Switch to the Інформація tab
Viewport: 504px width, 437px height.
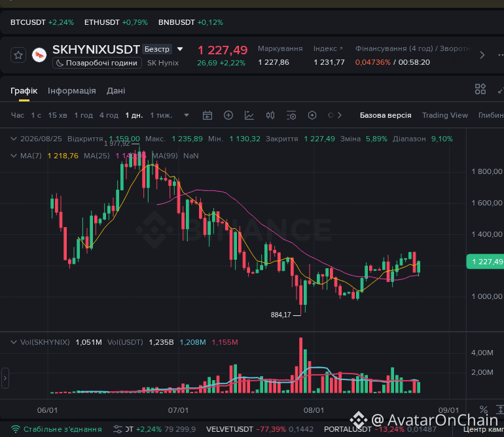click(72, 91)
